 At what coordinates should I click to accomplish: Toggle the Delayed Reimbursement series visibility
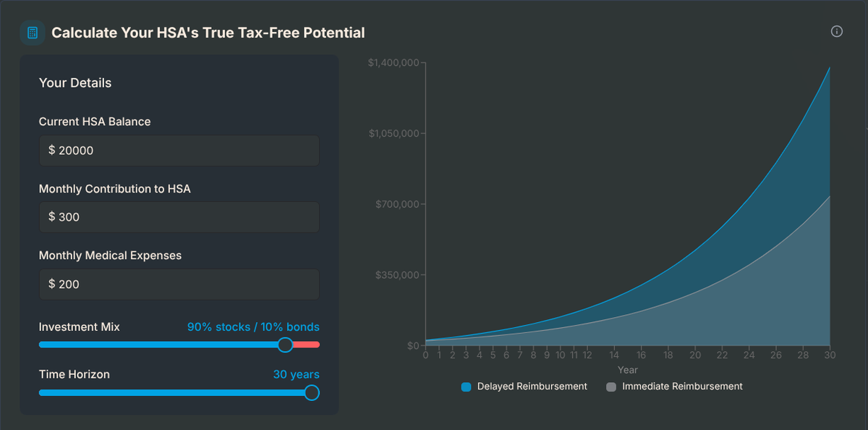524,386
